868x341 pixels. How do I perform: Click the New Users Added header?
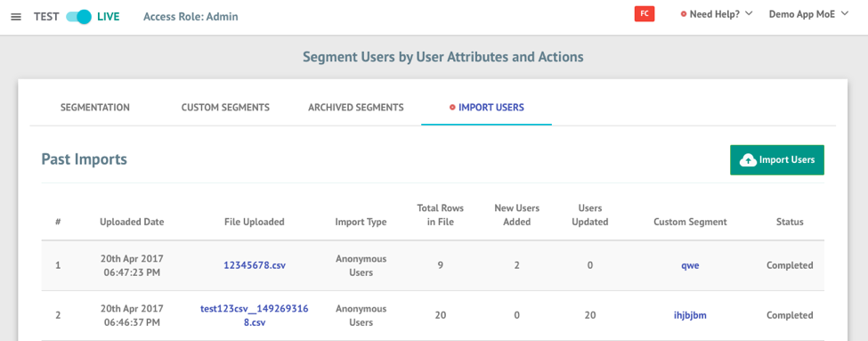click(x=517, y=215)
